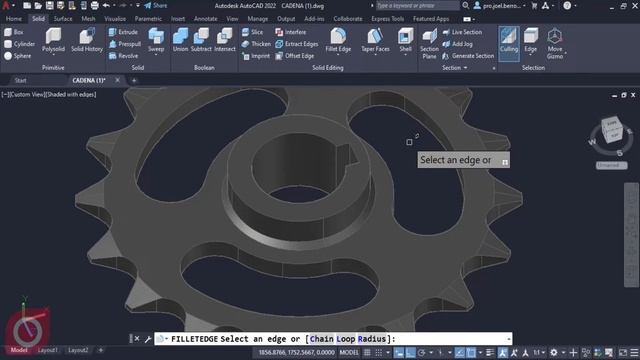Viewport: 640px width, 360px height.
Task: Click the Add Jog tool
Action: 458,44
